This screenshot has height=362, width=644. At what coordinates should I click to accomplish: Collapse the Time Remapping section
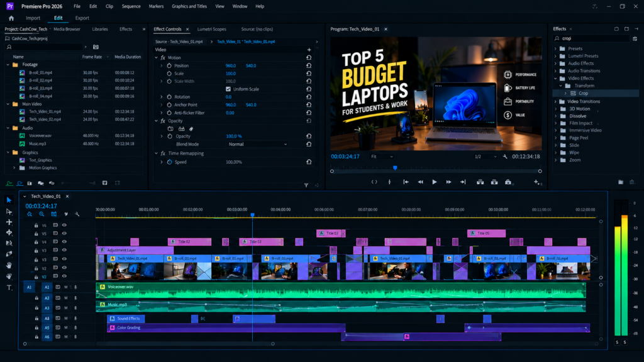coord(157,153)
